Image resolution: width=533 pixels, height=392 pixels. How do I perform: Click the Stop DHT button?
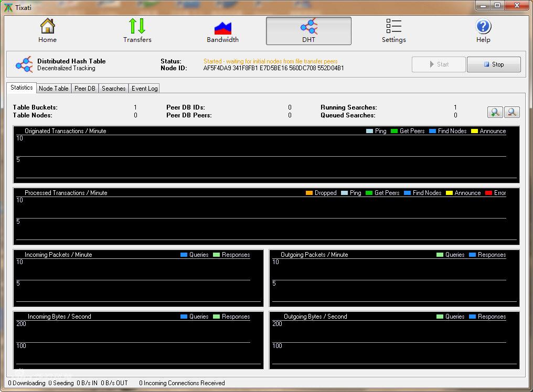494,64
